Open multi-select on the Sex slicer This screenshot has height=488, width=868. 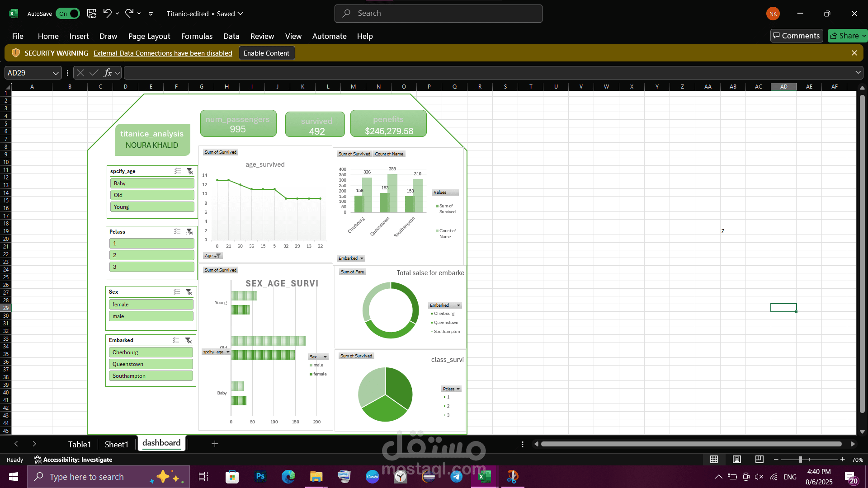pyautogui.click(x=177, y=291)
